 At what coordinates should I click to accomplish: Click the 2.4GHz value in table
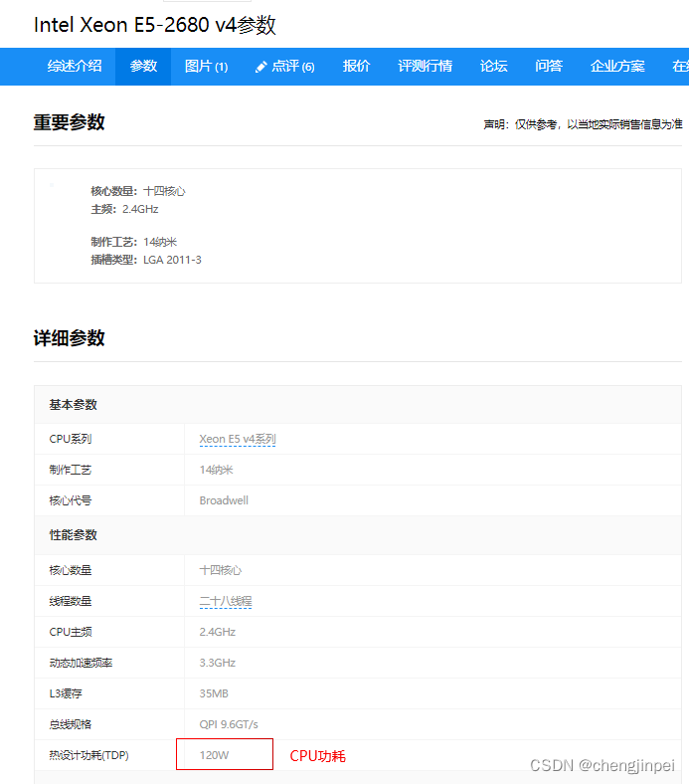(x=218, y=632)
